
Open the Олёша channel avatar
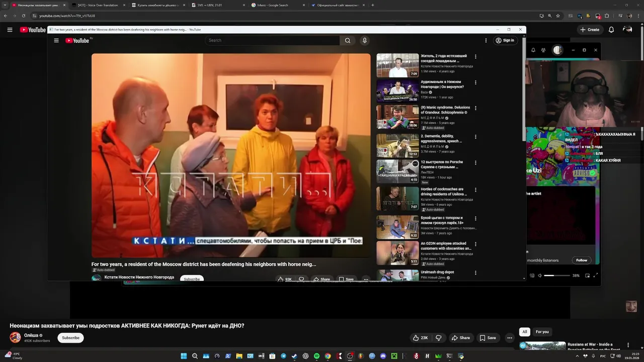tap(15, 337)
